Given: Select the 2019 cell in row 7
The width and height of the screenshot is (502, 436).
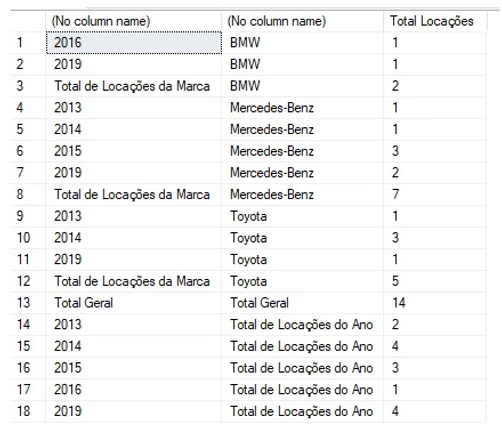Looking at the screenshot, I should tap(134, 173).
